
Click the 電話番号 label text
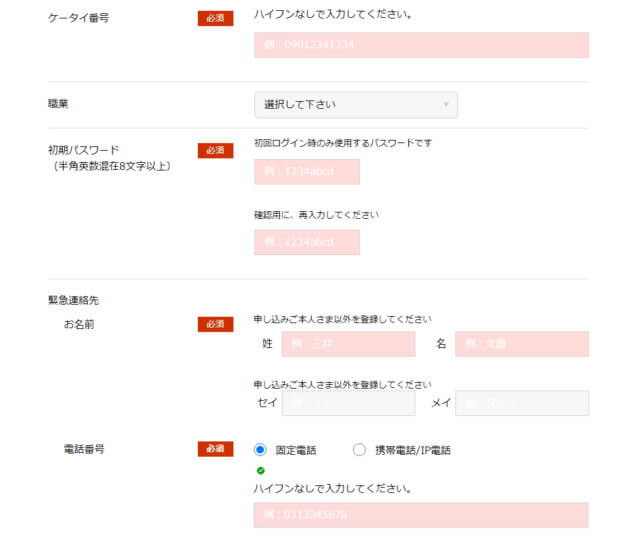(x=84, y=449)
